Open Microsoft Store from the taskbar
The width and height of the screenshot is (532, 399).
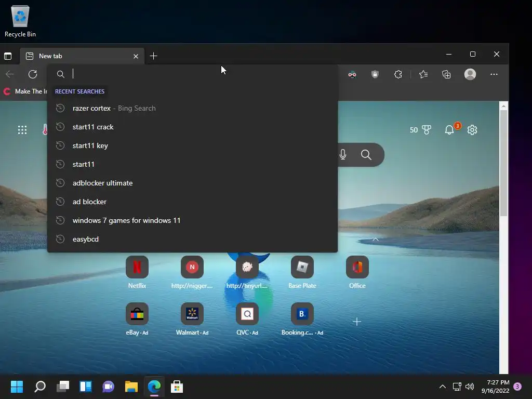pos(177,387)
